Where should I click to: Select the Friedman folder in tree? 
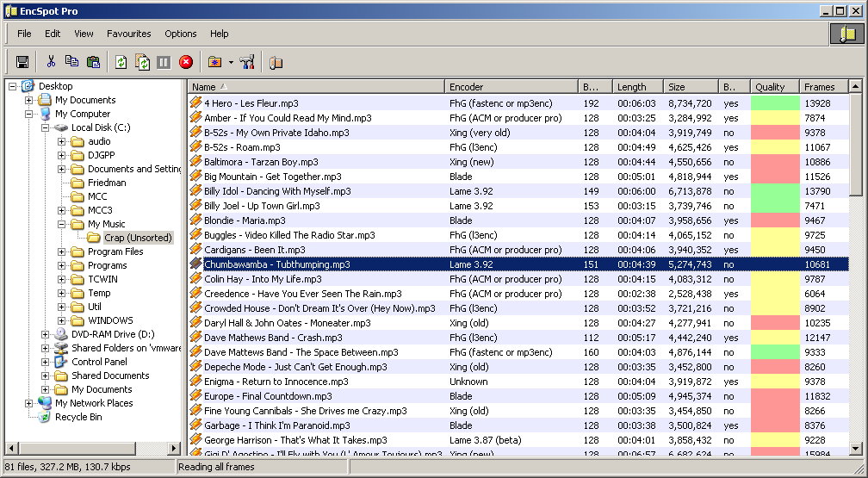[x=107, y=183]
